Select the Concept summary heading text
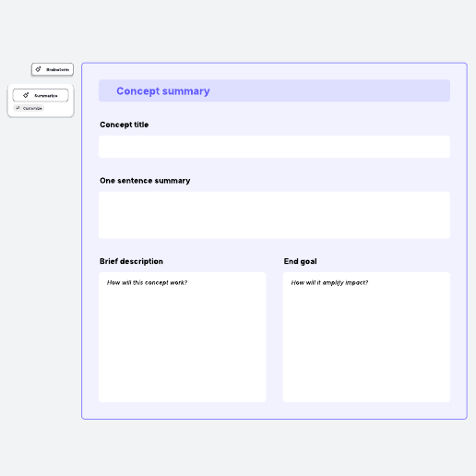Image resolution: width=476 pixels, height=476 pixels. coord(163,91)
